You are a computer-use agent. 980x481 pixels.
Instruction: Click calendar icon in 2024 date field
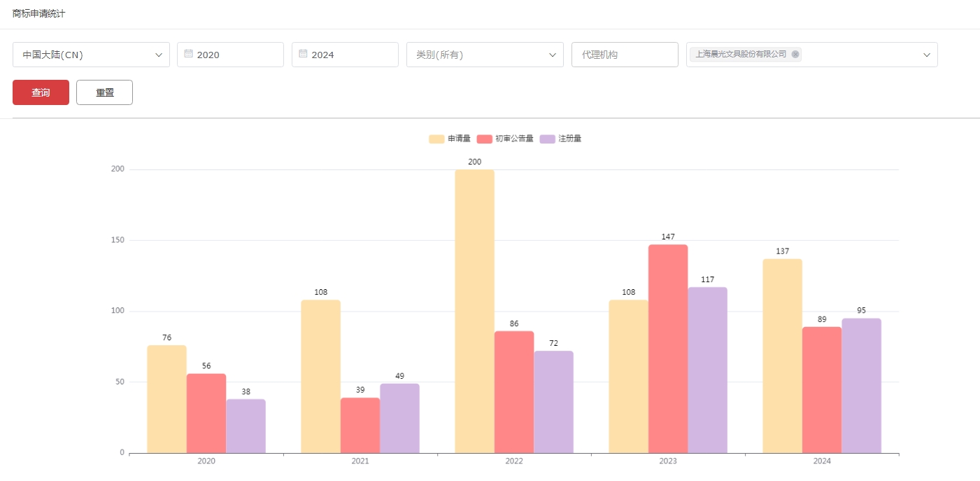(x=303, y=54)
